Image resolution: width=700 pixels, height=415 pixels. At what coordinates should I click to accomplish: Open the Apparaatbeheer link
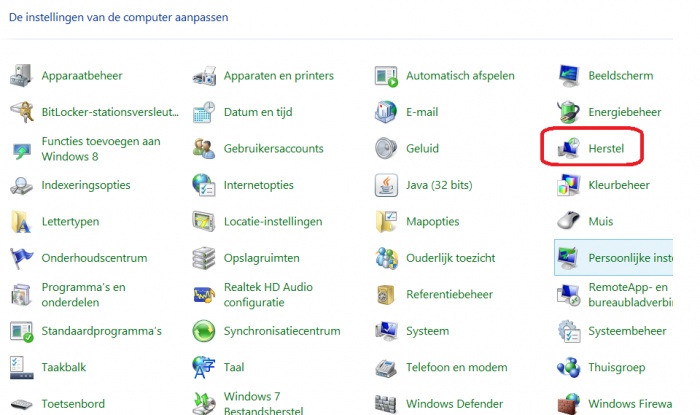(x=82, y=76)
